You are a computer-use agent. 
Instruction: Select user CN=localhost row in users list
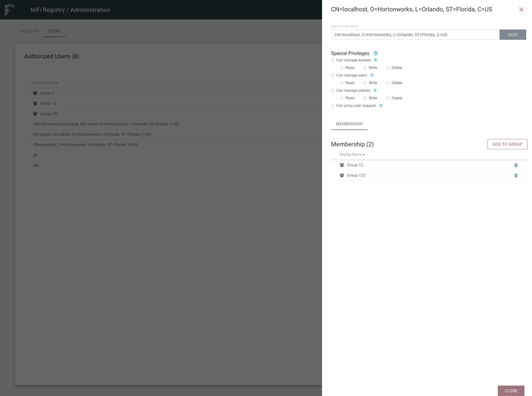point(173,145)
